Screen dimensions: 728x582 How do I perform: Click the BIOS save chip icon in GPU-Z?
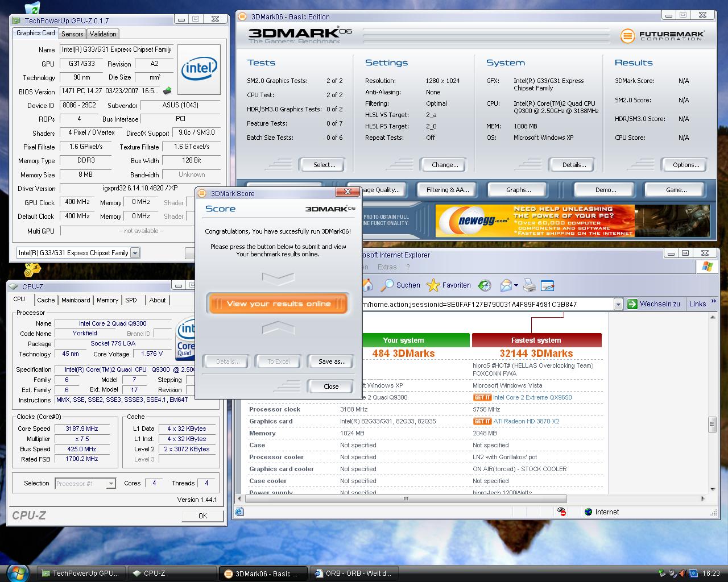pyautogui.click(x=167, y=91)
